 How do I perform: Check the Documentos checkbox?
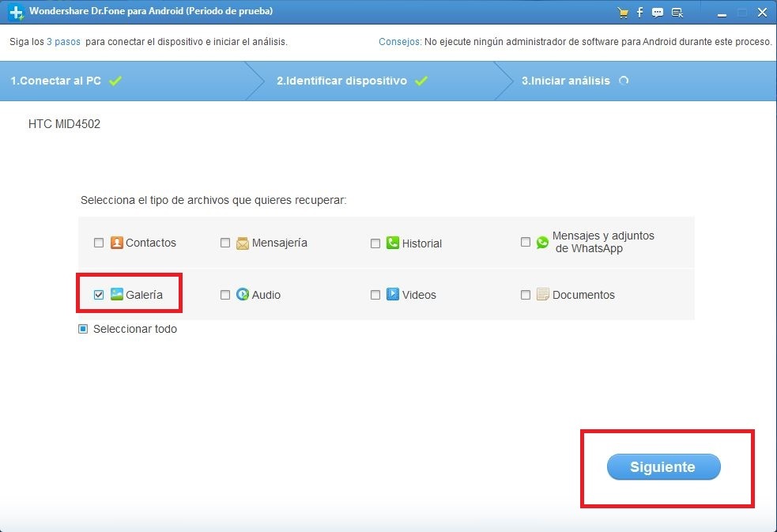[x=526, y=295]
